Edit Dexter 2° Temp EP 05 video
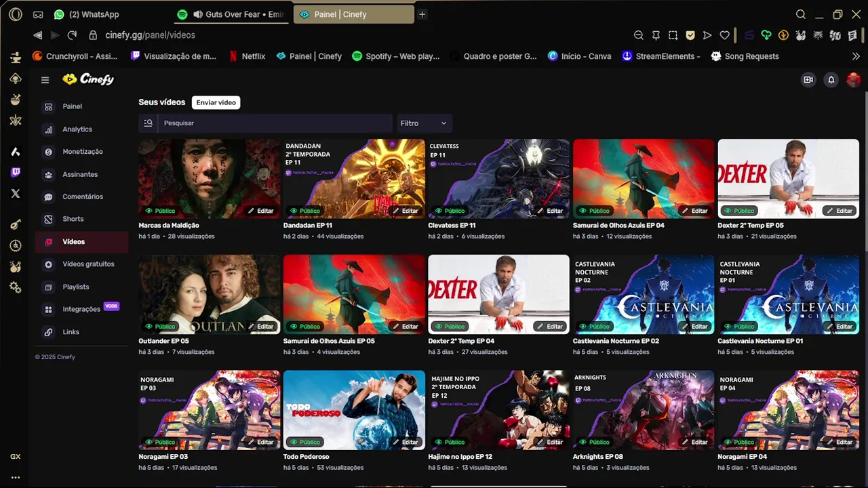 pyautogui.click(x=840, y=211)
